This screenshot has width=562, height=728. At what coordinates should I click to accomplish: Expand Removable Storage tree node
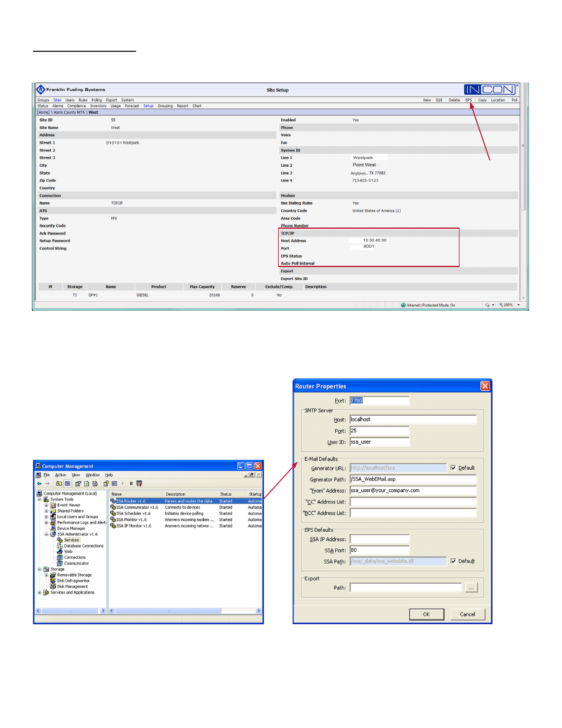click(x=47, y=575)
